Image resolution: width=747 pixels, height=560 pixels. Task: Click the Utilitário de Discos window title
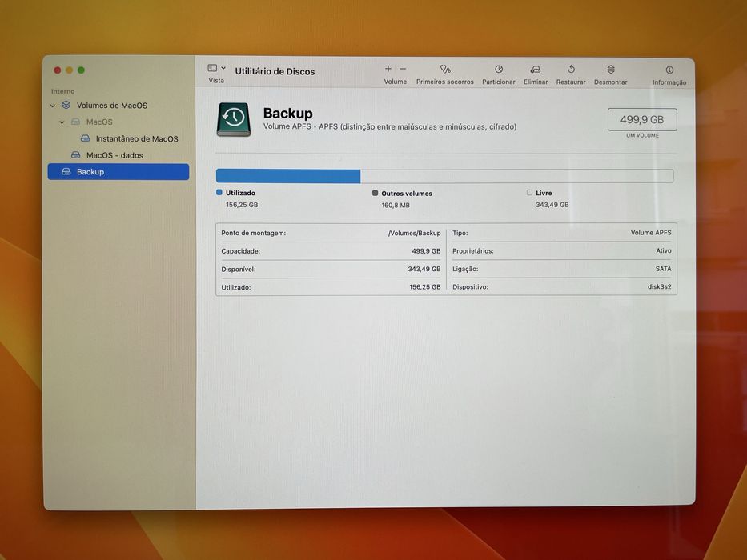275,71
